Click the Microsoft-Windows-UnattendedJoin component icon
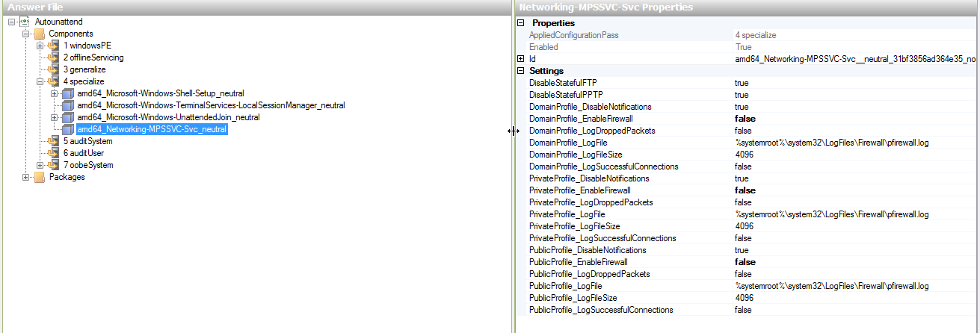980x333 pixels. pos(68,117)
